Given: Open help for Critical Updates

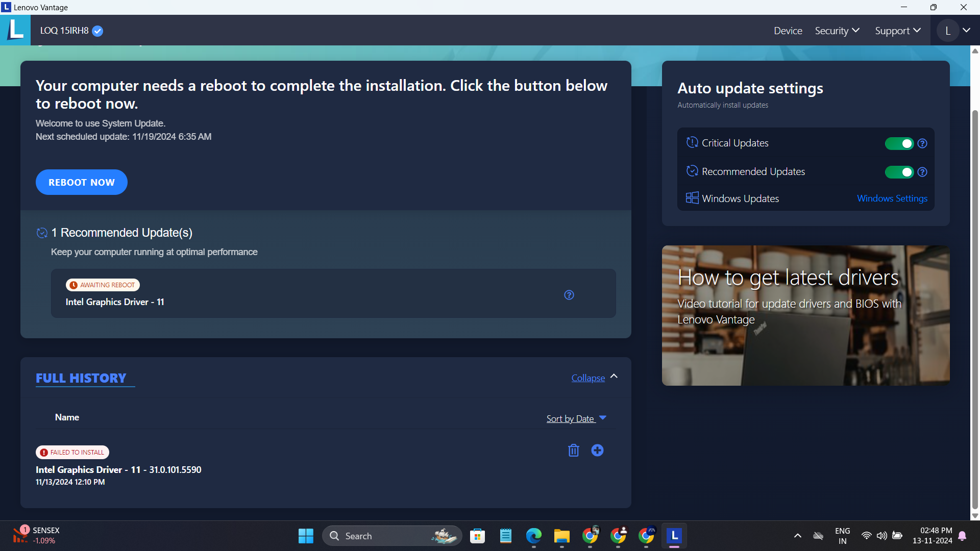Looking at the screenshot, I should [922, 143].
